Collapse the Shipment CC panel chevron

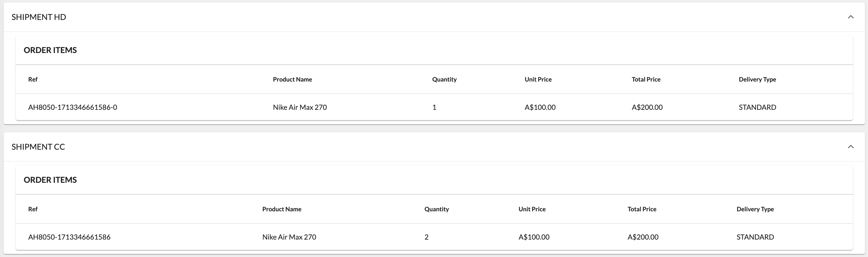click(x=851, y=146)
